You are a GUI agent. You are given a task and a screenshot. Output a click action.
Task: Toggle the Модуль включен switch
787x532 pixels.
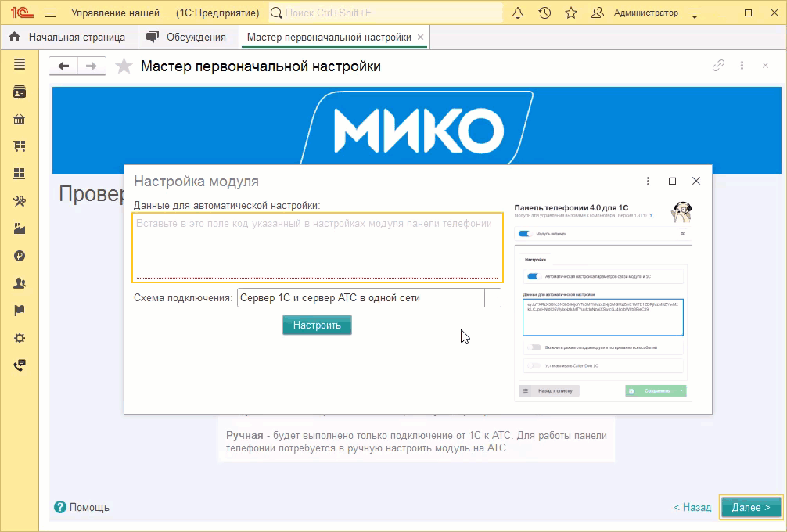[x=524, y=234]
